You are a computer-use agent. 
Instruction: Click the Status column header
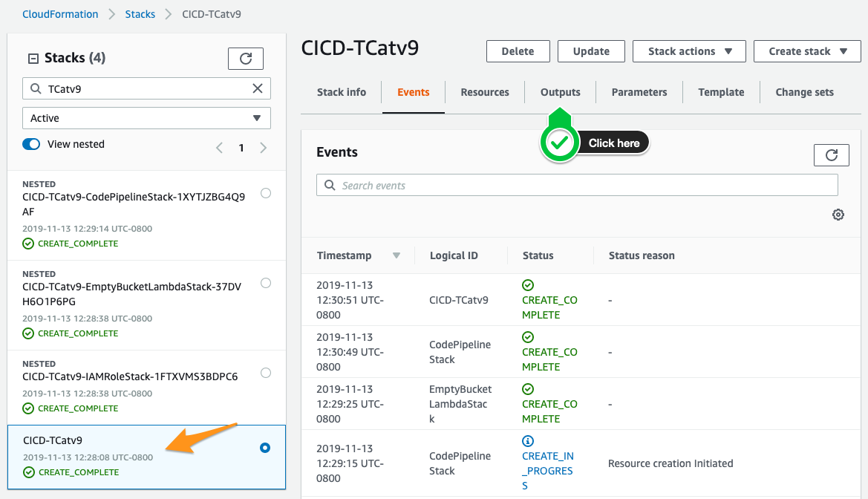(x=538, y=255)
